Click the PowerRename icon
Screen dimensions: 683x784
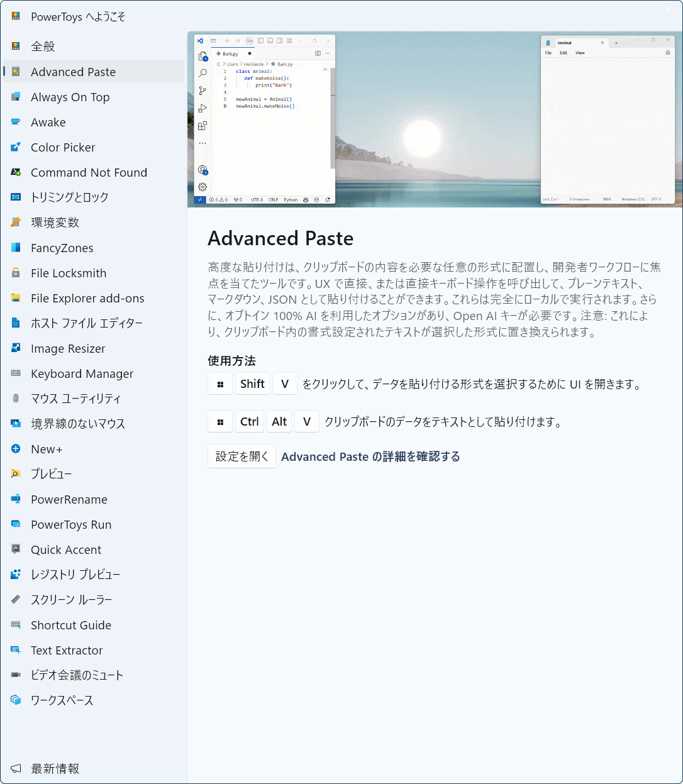16,499
